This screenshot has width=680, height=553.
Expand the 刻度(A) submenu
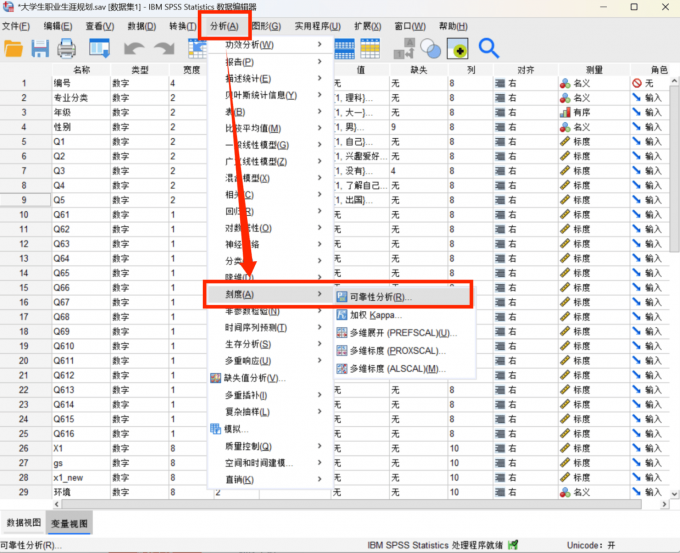coord(271,294)
